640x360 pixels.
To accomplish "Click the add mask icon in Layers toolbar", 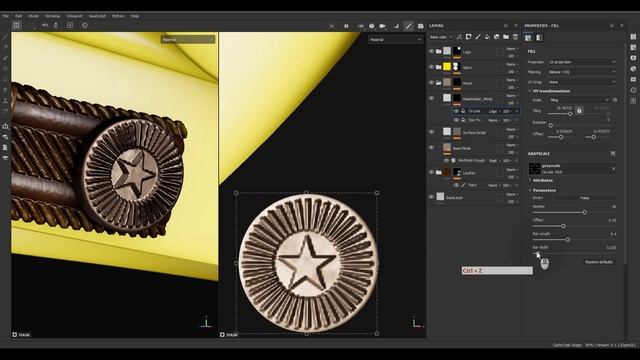I will 469,37.
